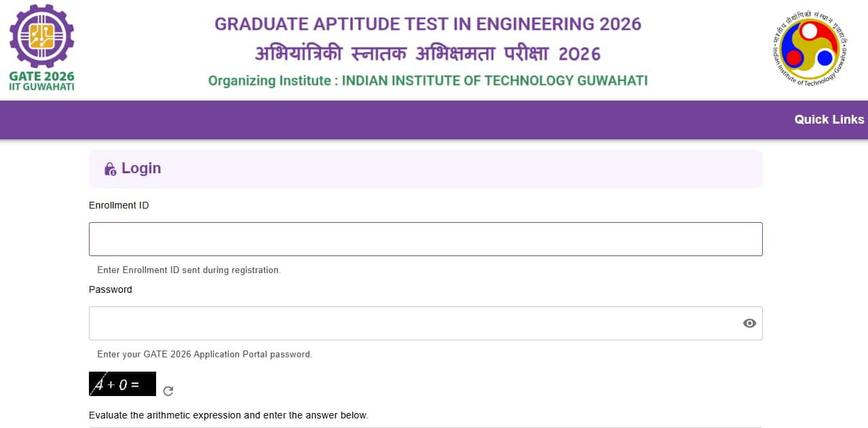
Task: Click the Hindi title heading
Action: pyautogui.click(x=428, y=53)
